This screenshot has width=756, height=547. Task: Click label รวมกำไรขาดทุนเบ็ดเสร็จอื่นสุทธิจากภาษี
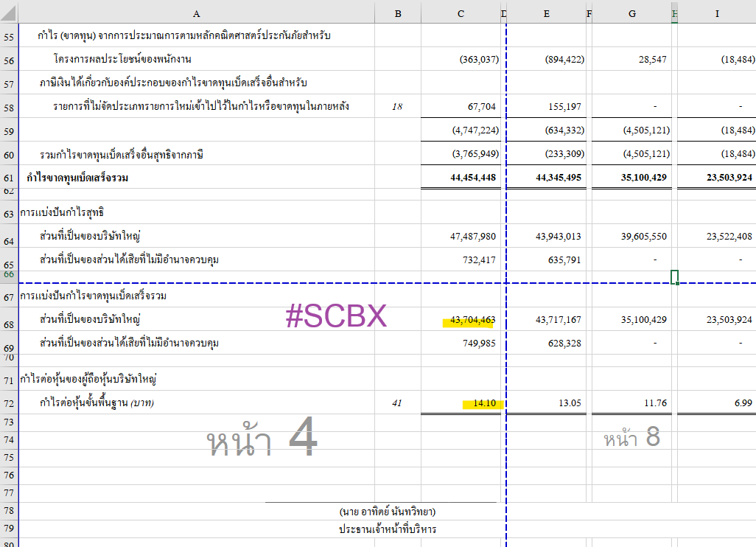point(122,154)
